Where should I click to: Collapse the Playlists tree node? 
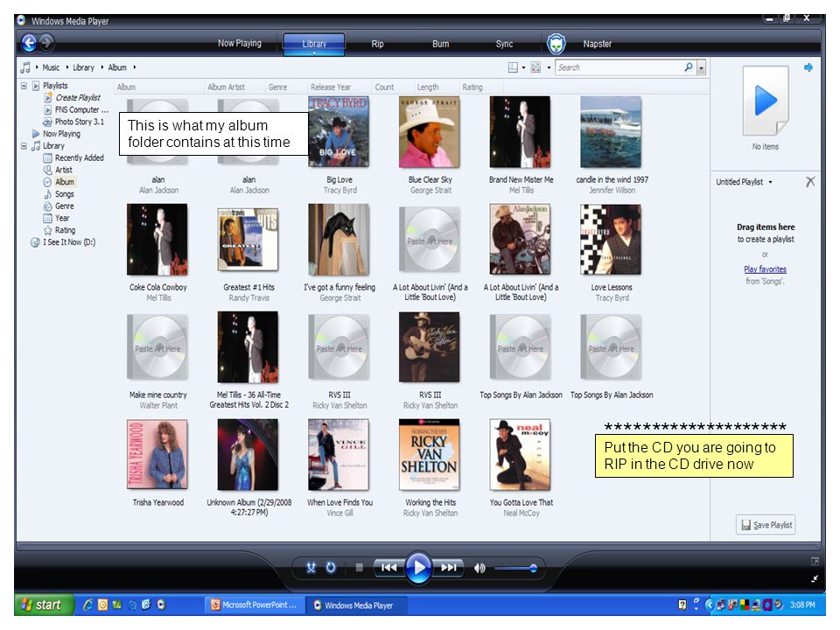(24, 86)
